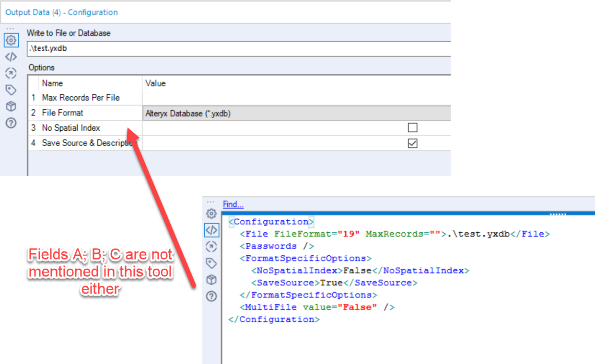The image size is (595, 364).
Task: Select the highlighted XML code icon in lower panel
Action: [211, 230]
